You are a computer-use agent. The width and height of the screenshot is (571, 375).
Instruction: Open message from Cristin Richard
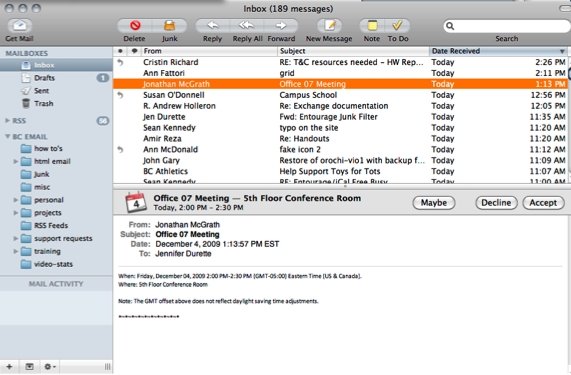click(340, 62)
